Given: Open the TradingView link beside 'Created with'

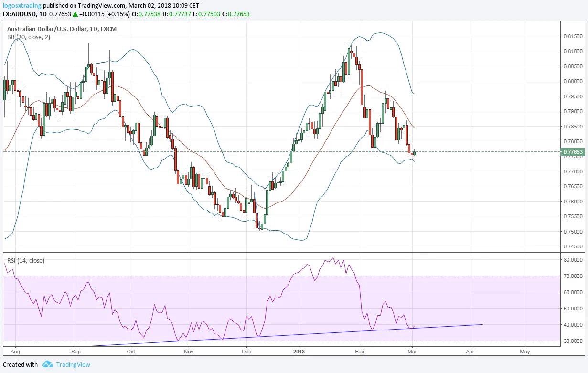Looking at the screenshot, I should (73, 364).
